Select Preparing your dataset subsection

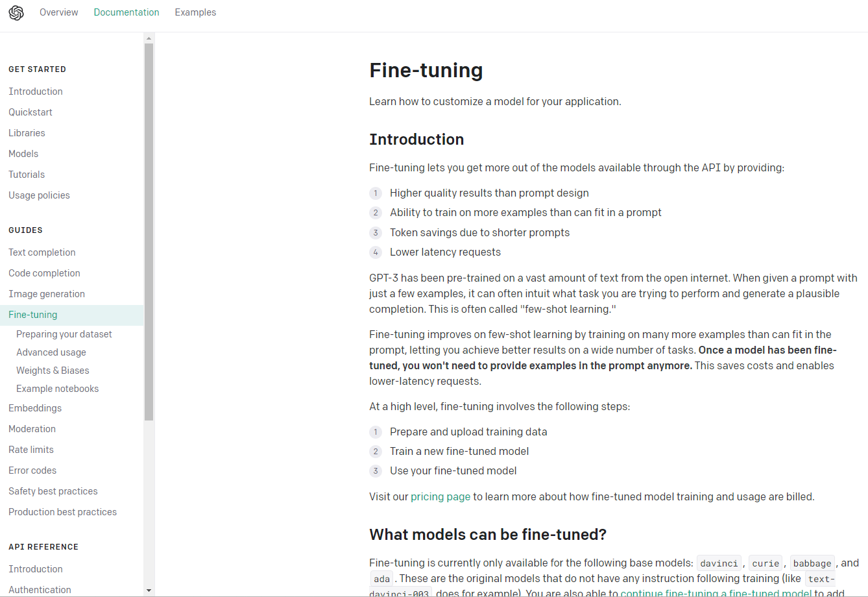click(64, 334)
